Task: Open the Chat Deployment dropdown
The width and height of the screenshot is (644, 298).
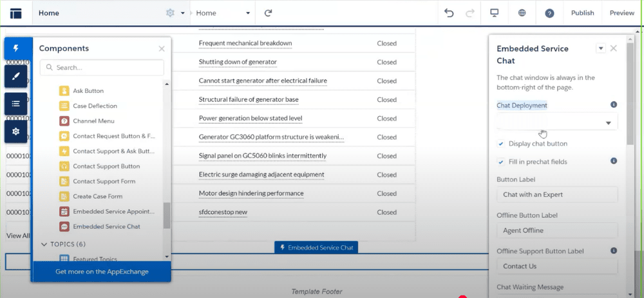Action: pyautogui.click(x=557, y=123)
